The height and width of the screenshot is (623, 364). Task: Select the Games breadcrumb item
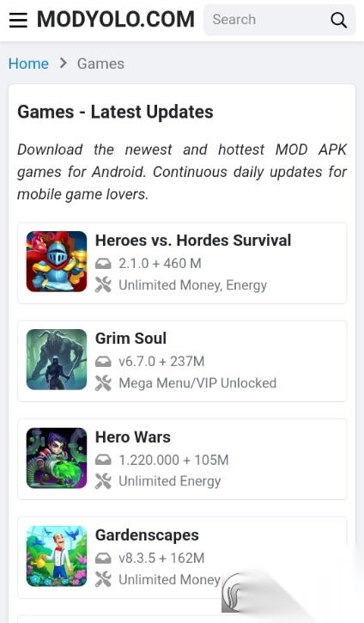pyautogui.click(x=100, y=64)
